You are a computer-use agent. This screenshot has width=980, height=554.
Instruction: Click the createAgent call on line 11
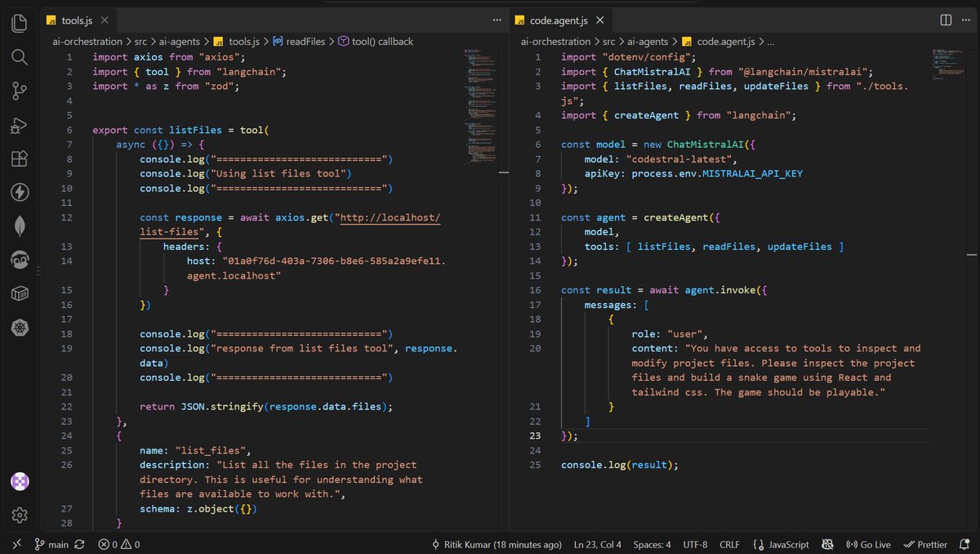(677, 217)
